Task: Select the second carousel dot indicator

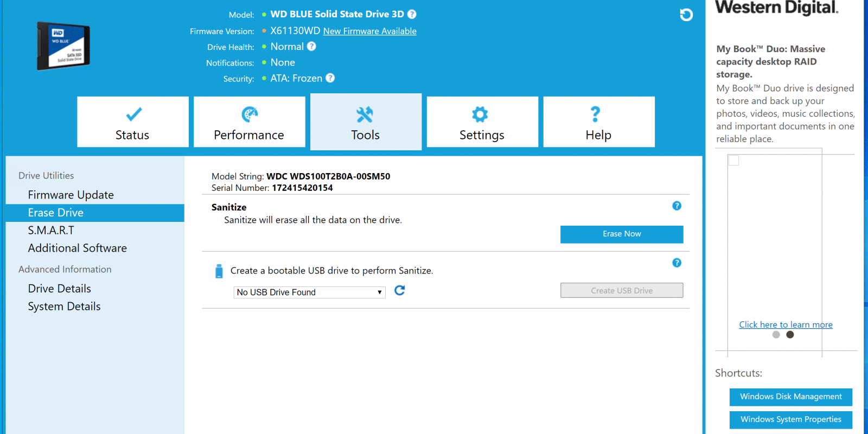Action: (x=790, y=335)
